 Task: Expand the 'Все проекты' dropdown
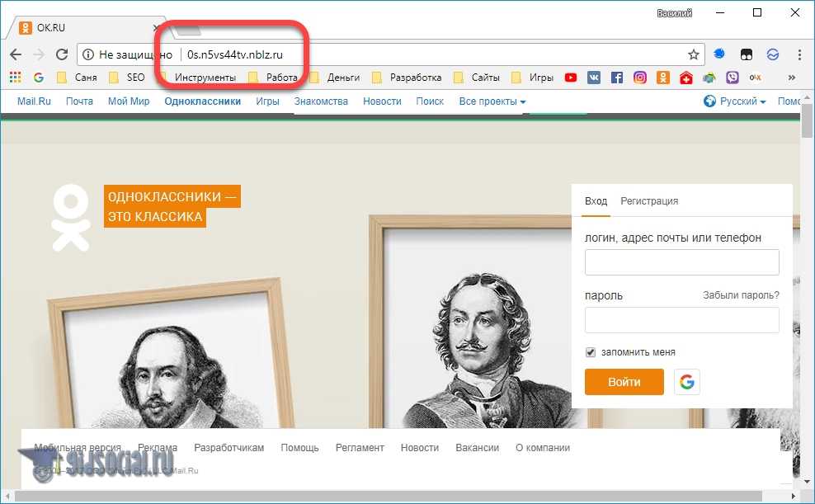tap(492, 101)
